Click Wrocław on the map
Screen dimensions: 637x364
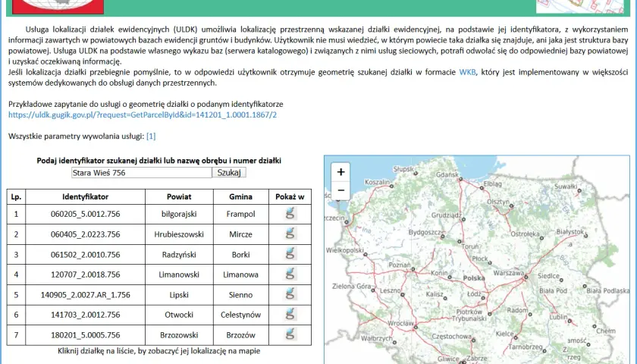click(400, 323)
